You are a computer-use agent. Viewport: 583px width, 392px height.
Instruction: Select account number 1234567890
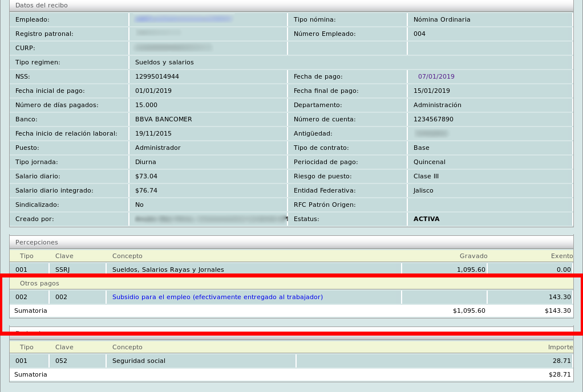pyautogui.click(x=433, y=119)
